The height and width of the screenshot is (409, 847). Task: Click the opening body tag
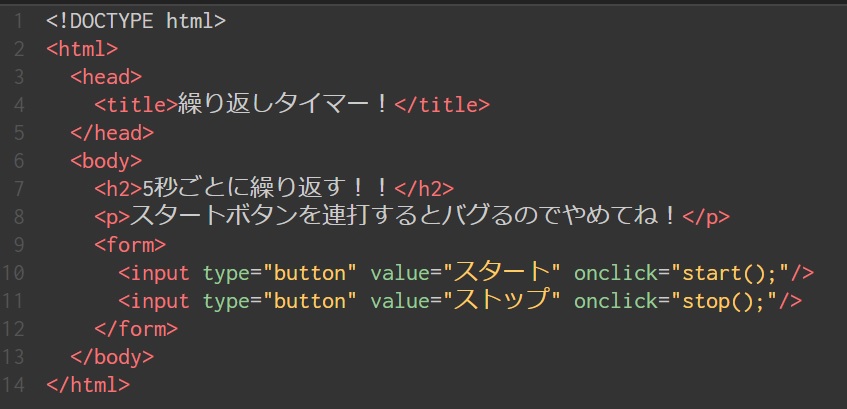(x=106, y=160)
